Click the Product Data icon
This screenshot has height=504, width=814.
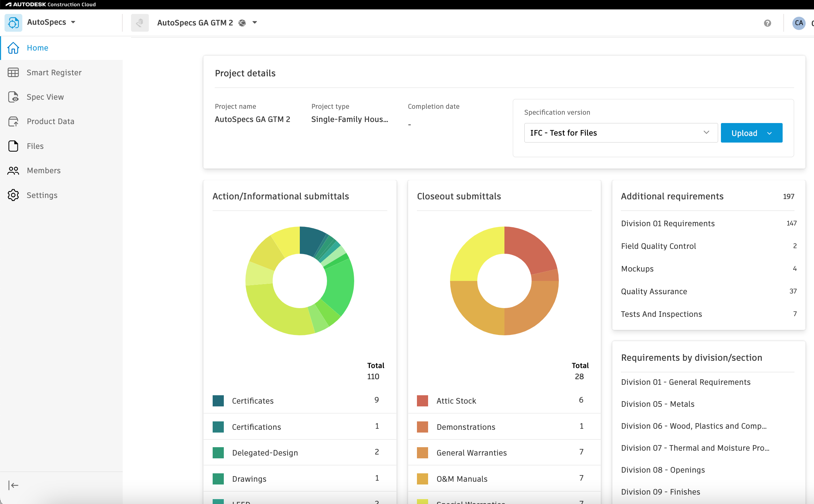tap(13, 121)
